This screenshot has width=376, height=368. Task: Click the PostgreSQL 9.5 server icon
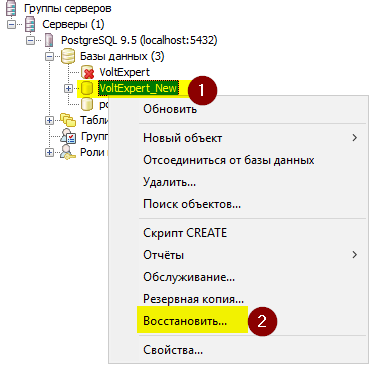[49, 40]
